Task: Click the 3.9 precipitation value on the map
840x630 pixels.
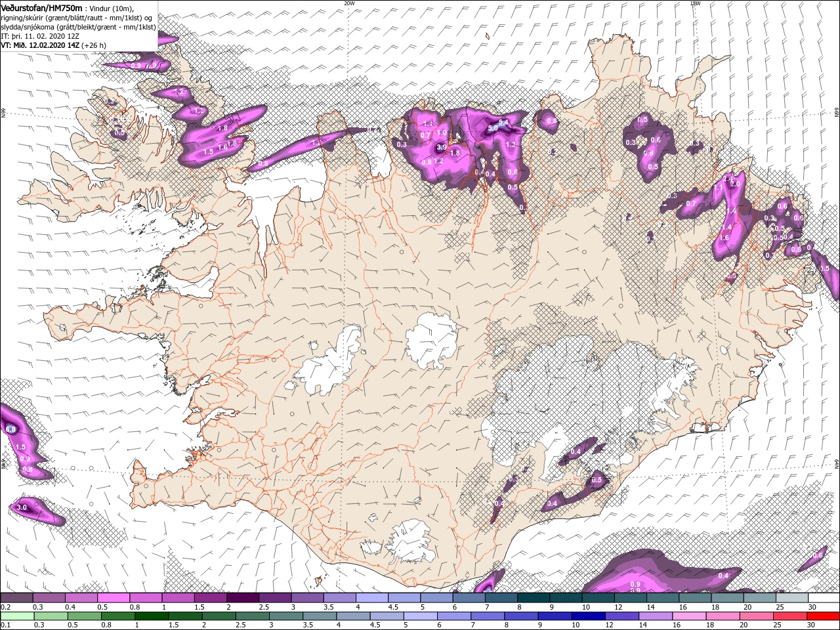Action: 441,148
